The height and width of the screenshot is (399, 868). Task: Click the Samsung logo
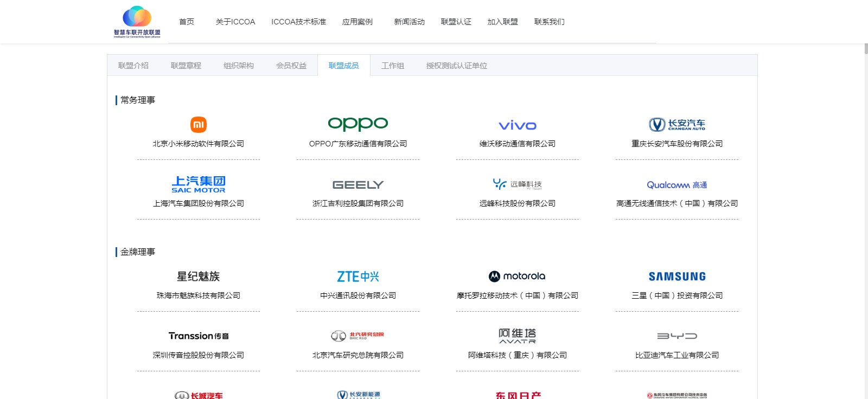pos(677,276)
